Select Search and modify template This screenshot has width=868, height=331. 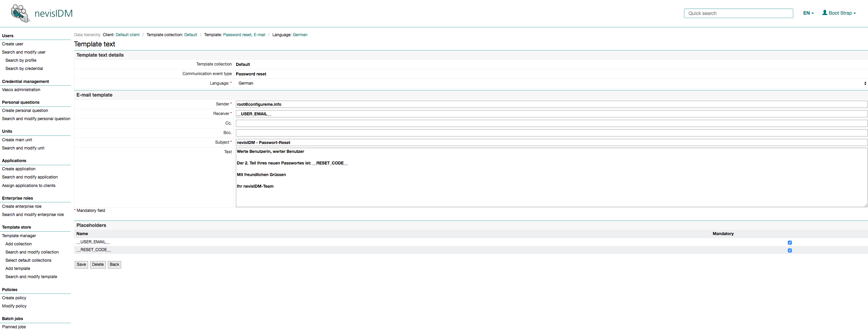31,277
